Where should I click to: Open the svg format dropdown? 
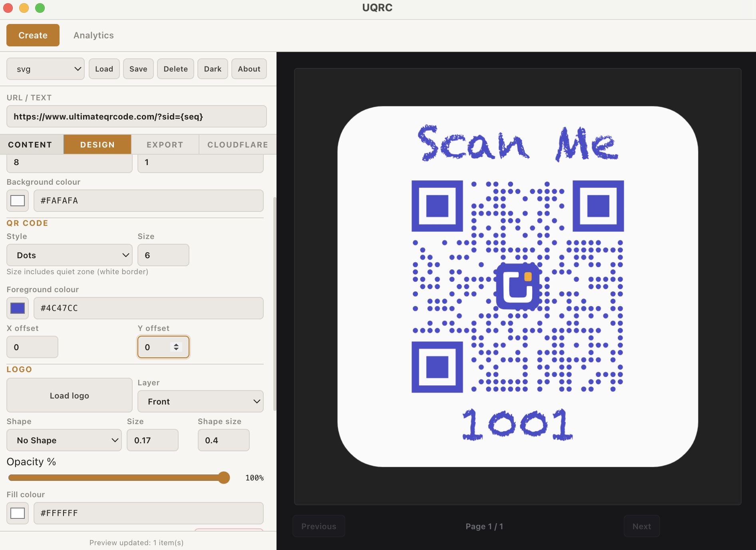coord(46,69)
